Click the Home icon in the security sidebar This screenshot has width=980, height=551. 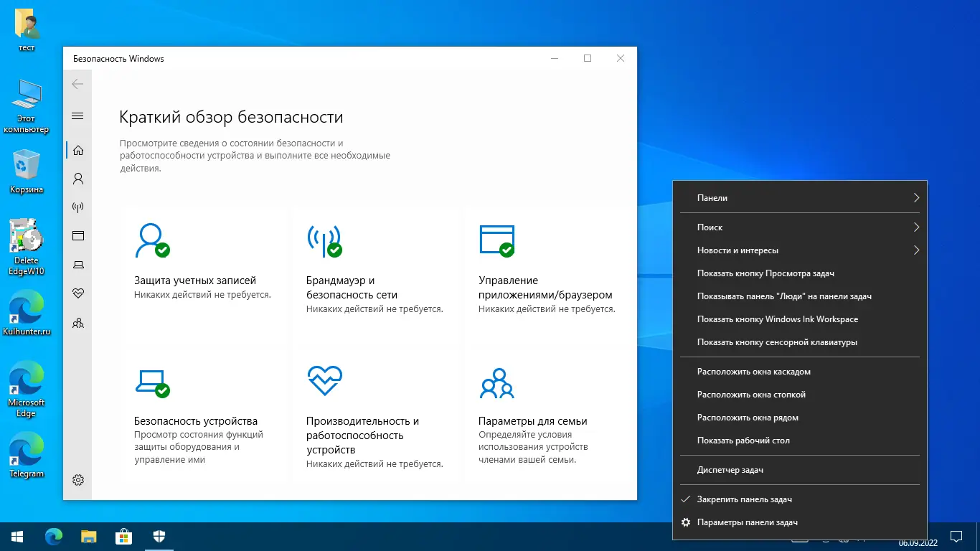(x=77, y=150)
